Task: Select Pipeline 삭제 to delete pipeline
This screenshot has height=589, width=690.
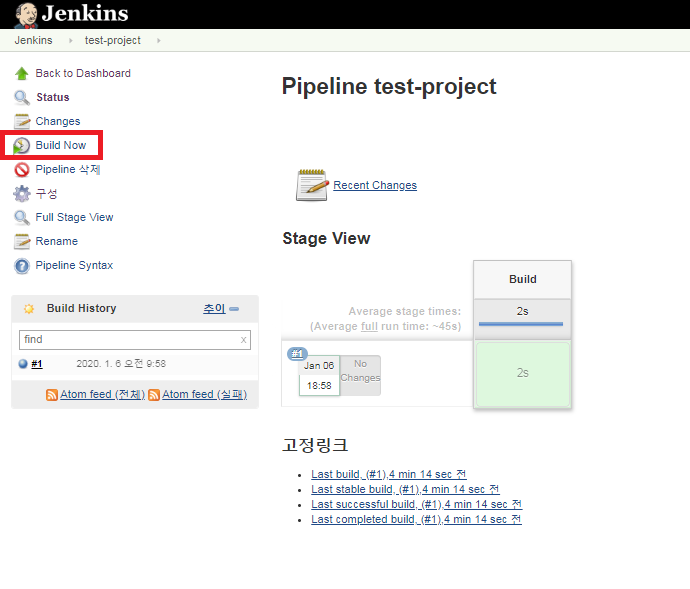Action: [68, 169]
